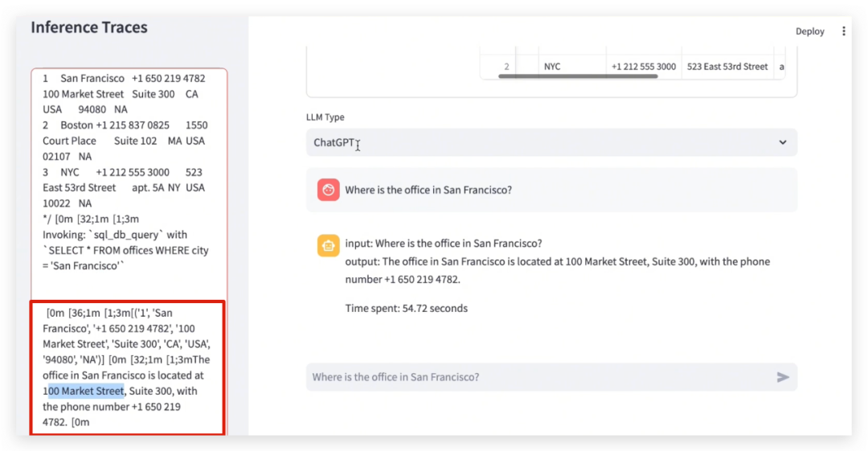
Task: Select the +1 212 555 3000 cell
Action: [644, 67]
